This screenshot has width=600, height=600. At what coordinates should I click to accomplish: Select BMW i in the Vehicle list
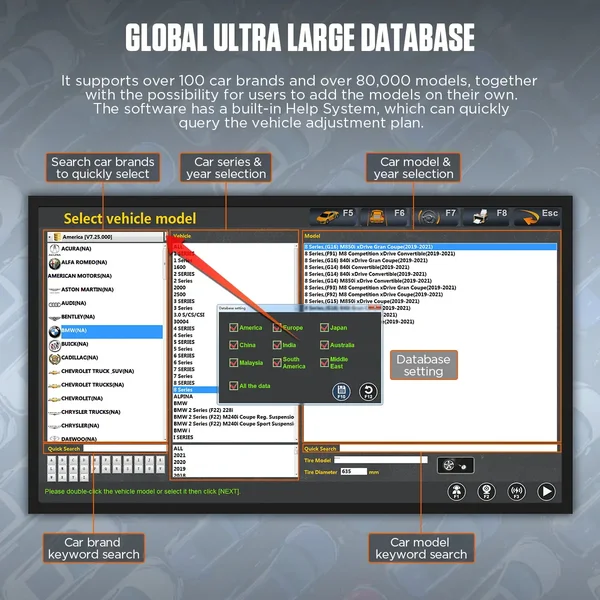(x=182, y=430)
